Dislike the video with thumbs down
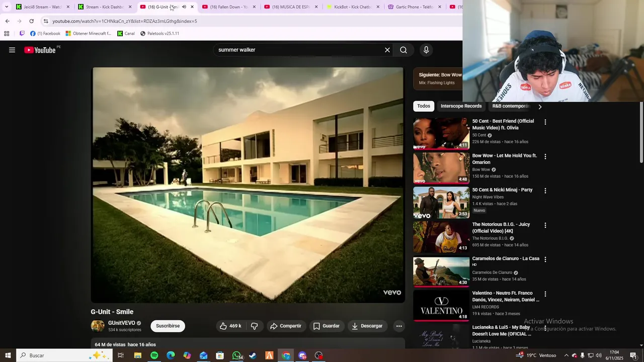Viewport: 644px width, 362px height. [255, 326]
